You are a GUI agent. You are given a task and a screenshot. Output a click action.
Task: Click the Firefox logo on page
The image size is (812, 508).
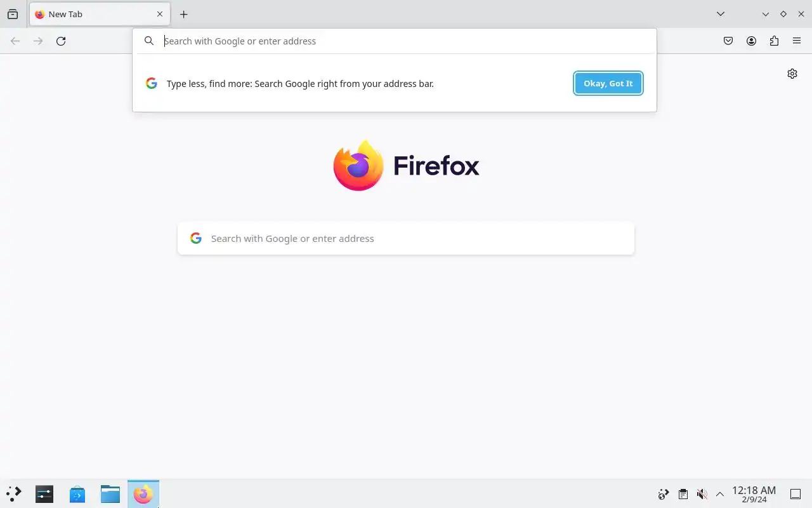coord(406,166)
